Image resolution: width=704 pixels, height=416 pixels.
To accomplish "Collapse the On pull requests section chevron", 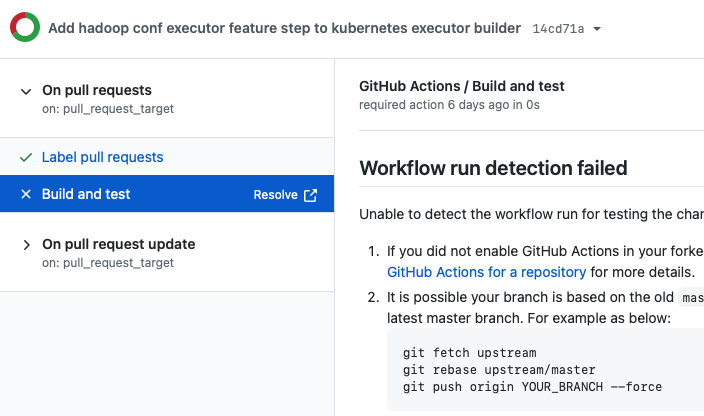I will tap(26, 92).
